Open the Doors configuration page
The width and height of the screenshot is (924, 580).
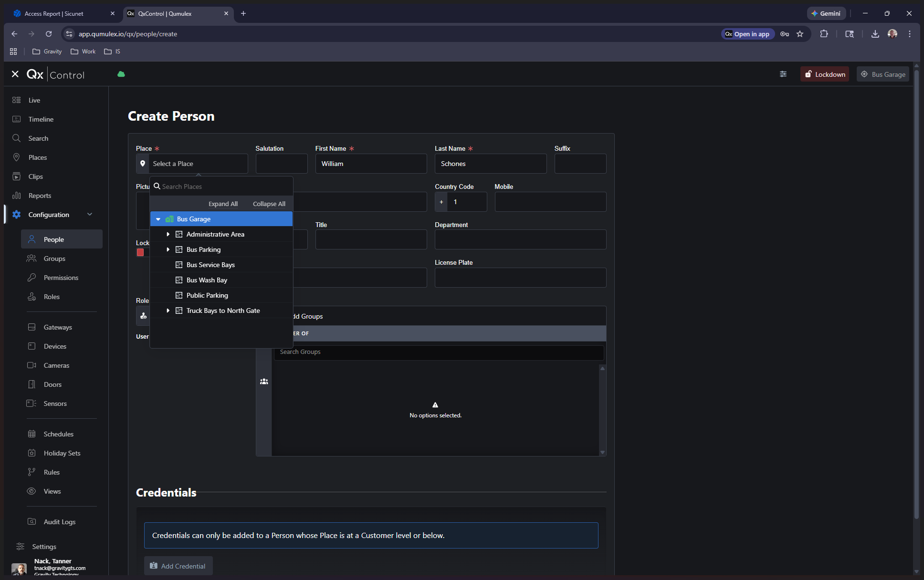click(x=52, y=384)
